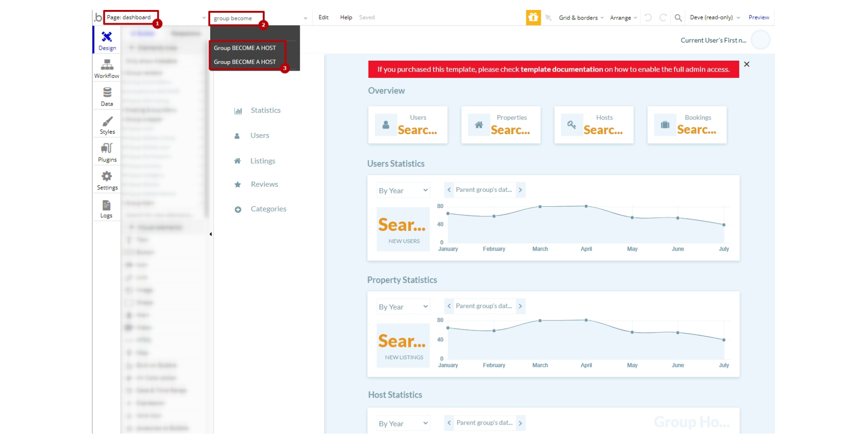This screenshot has width=868, height=437.
Task: Click the user icon in the Users card
Action: click(x=386, y=125)
